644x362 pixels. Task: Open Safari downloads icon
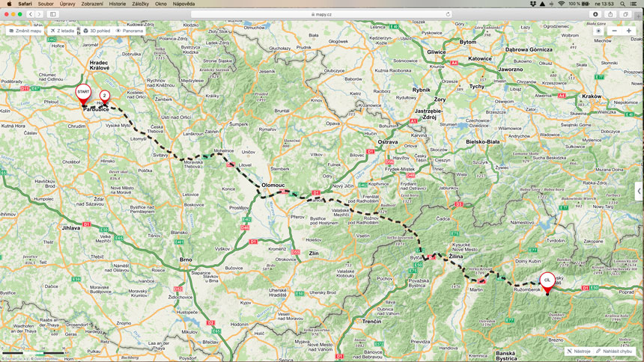pos(595,13)
